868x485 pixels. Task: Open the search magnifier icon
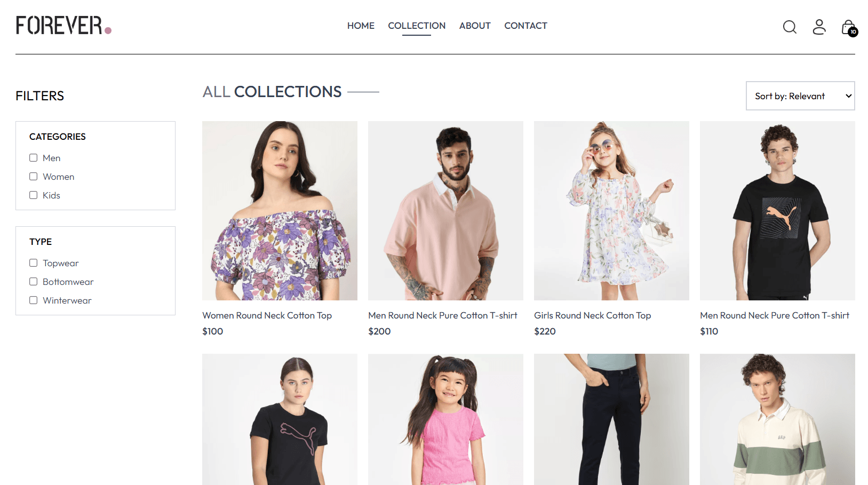point(790,27)
